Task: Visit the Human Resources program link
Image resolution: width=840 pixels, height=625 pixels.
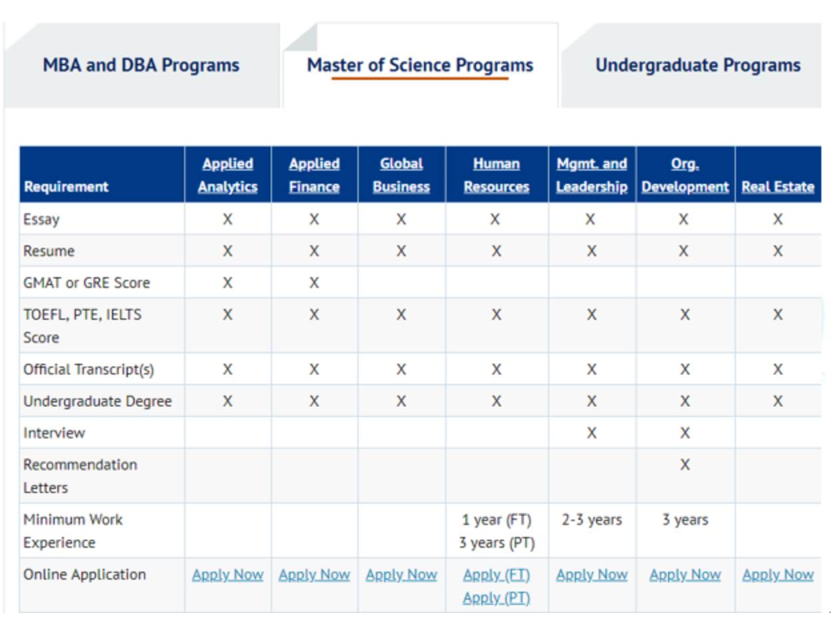Action: (497, 175)
